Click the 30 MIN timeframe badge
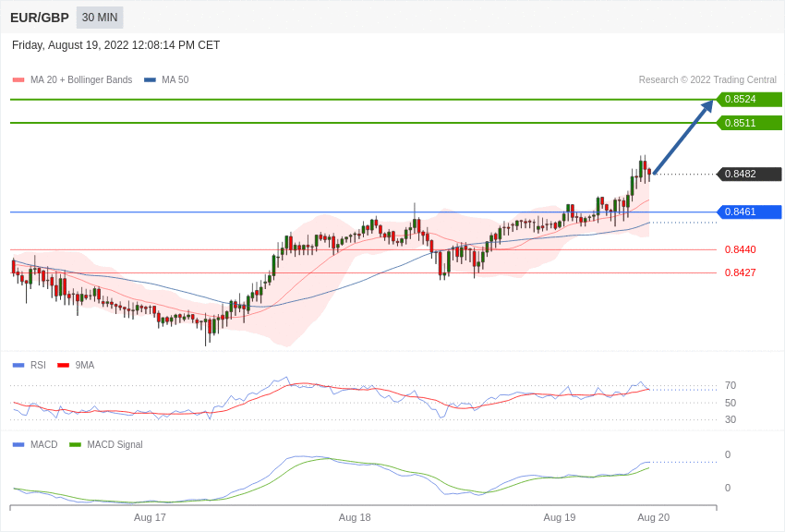This screenshot has width=785, height=532. click(100, 18)
